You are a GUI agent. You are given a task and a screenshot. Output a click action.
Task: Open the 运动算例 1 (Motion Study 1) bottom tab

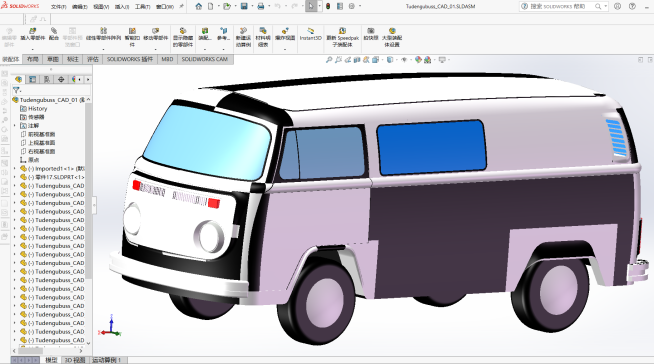click(x=107, y=360)
